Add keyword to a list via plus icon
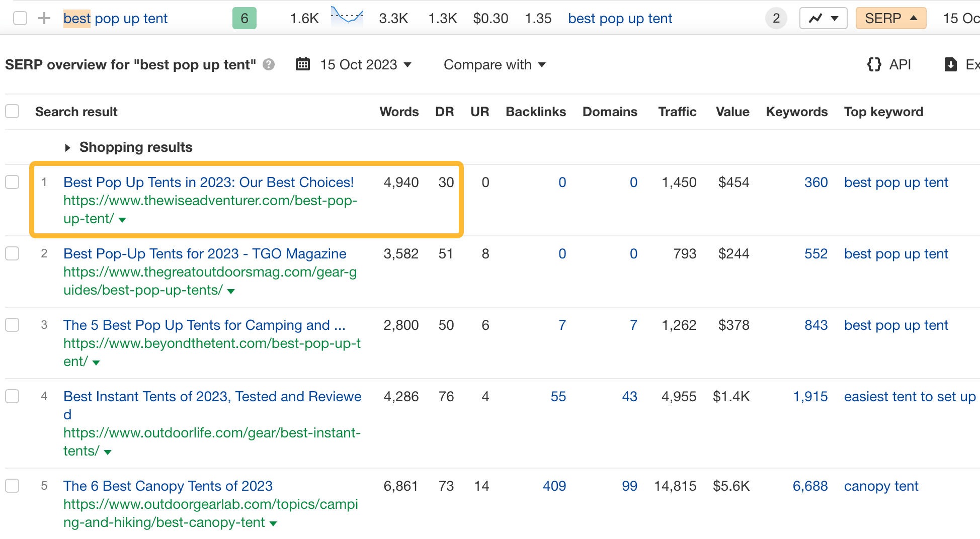 [x=44, y=18]
